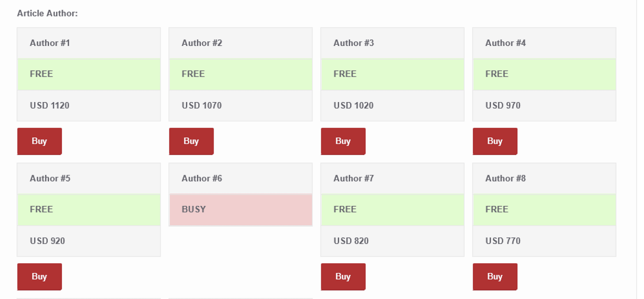
Task: Click Buy button under Author #5
Action: pos(39,277)
